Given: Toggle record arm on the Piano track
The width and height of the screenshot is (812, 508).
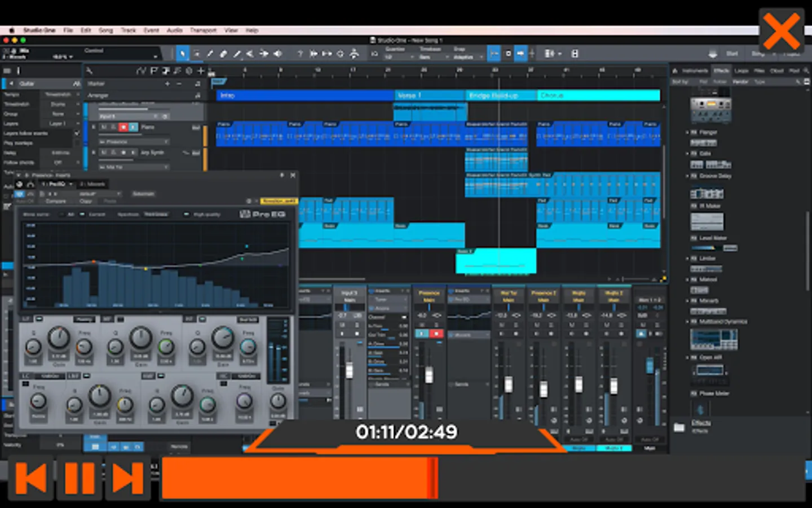Looking at the screenshot, I should point(123,128).
